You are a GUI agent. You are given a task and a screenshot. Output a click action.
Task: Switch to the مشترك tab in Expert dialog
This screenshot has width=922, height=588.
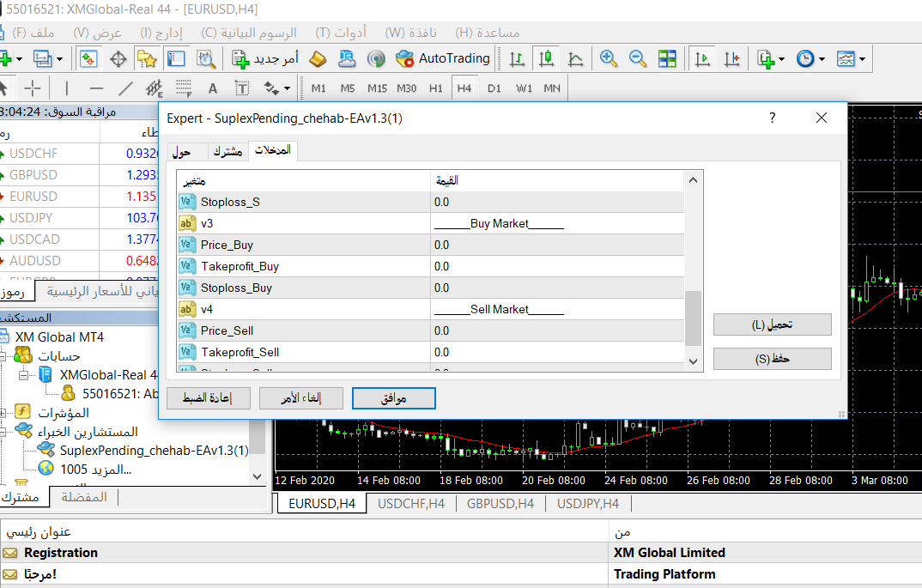(227, 152)
